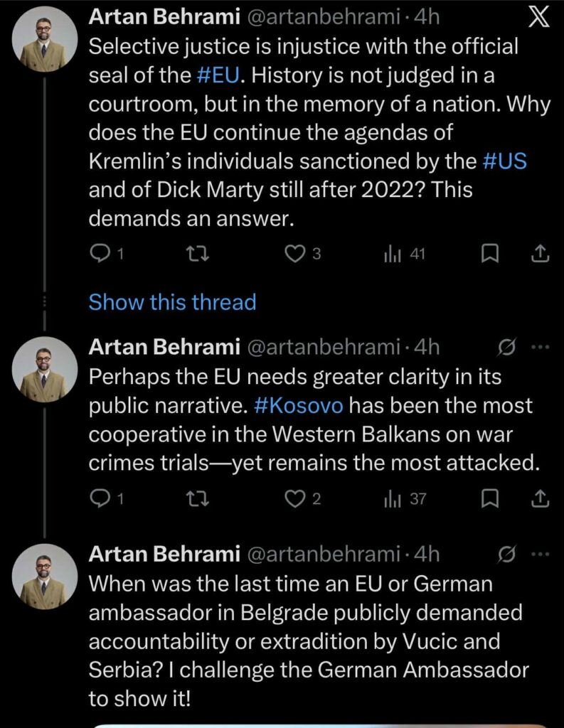Image resolution: width=564 pixels, height=728 pixels.
Task: Reply to the 'Selective justice' tweet
Action: pyautogui.click(x=100, y=254)
